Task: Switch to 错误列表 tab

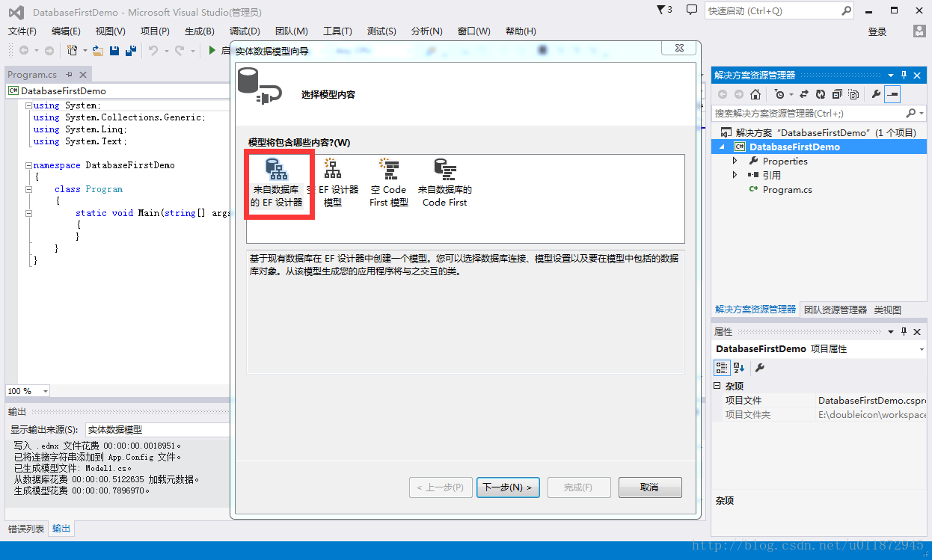Action: [x=26, y=529]
